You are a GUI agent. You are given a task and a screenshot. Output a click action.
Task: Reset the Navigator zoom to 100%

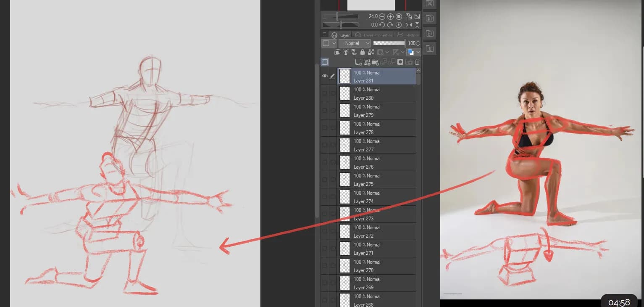(x=399, y=16)
